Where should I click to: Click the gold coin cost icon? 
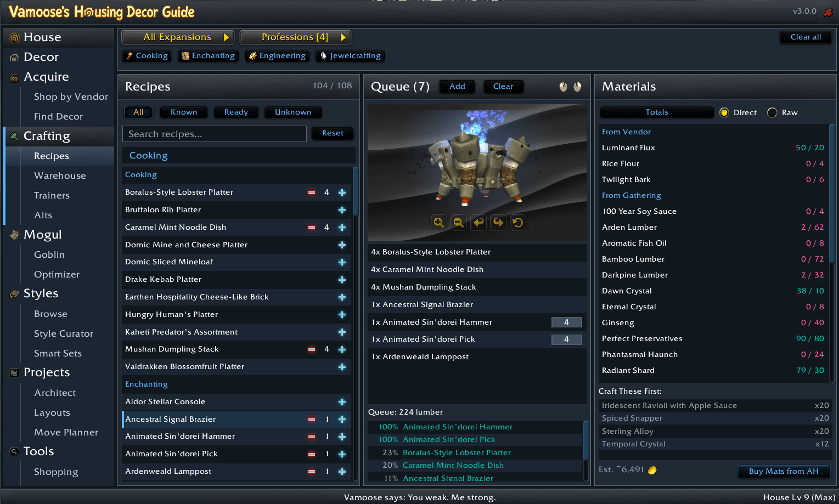tap(652, 470)
